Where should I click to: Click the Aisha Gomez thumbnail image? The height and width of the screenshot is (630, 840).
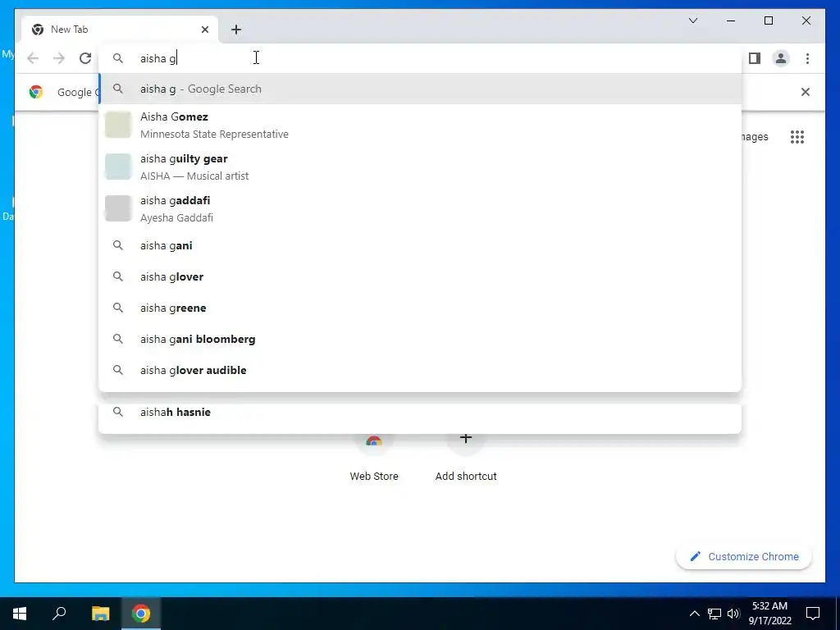point(118,125)
